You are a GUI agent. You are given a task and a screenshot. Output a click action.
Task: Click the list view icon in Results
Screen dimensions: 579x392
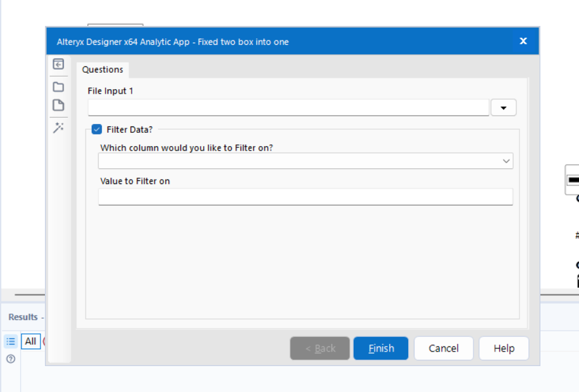pos(11,341)
